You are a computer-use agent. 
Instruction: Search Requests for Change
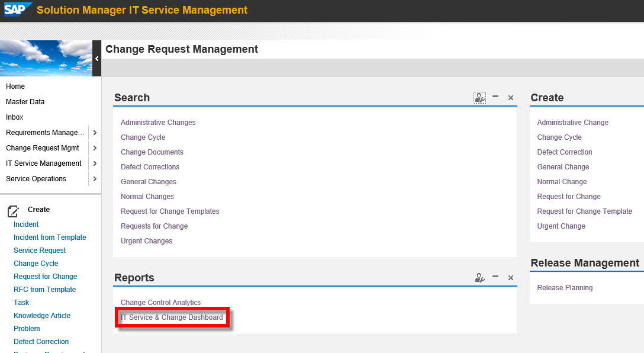click(154, 226)
